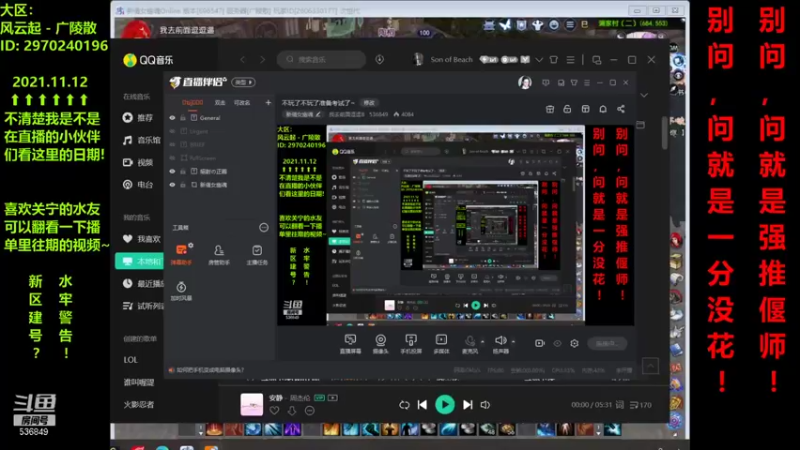This screenshot has width=800, height=450.
Task: Open the 弹幕助手 danmaku assistant tool
Action: (182, 254)
